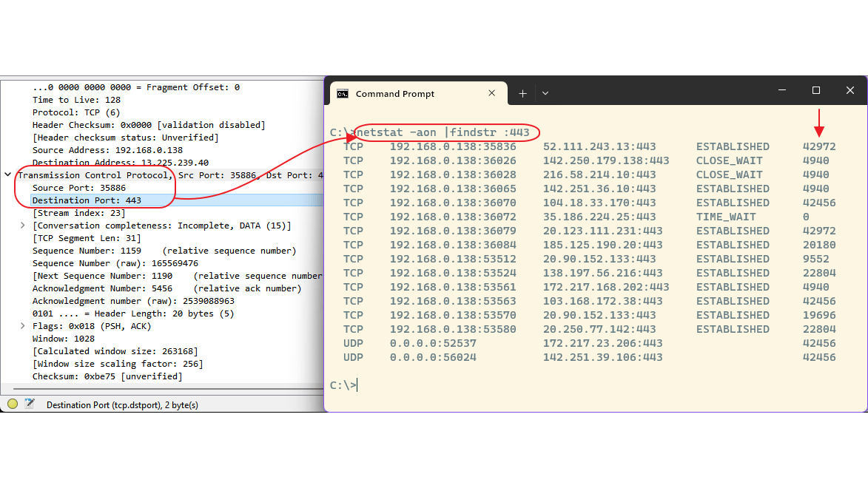Image resolution: width=868 pixels, height=488 pixels.
Task: Click the netstat -aon command text
Action: click(443, 132)
